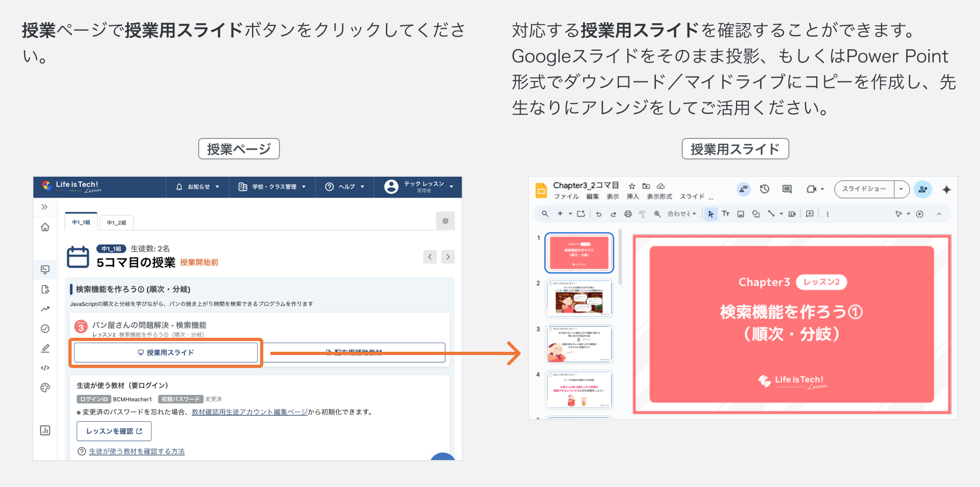980x487 pixels.
Task: Insert an image using the toolbar icon
Action: point(740,214)
